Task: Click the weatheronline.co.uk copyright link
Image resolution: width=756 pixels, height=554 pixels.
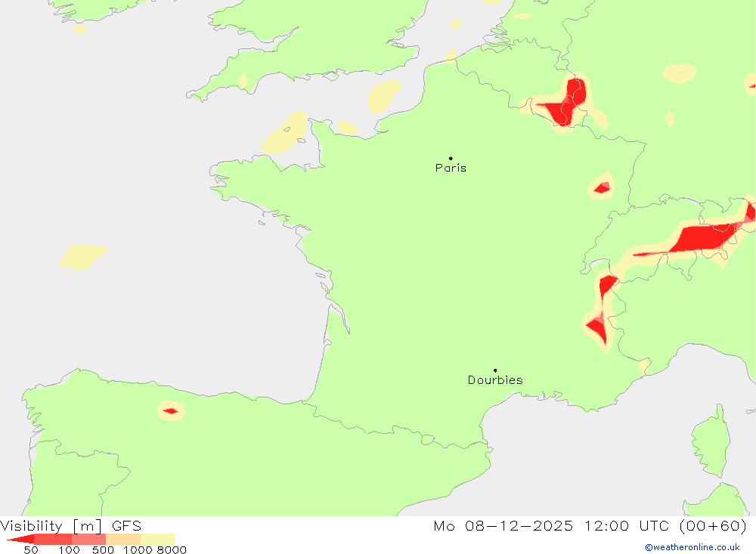Action: tap(692, 547)
